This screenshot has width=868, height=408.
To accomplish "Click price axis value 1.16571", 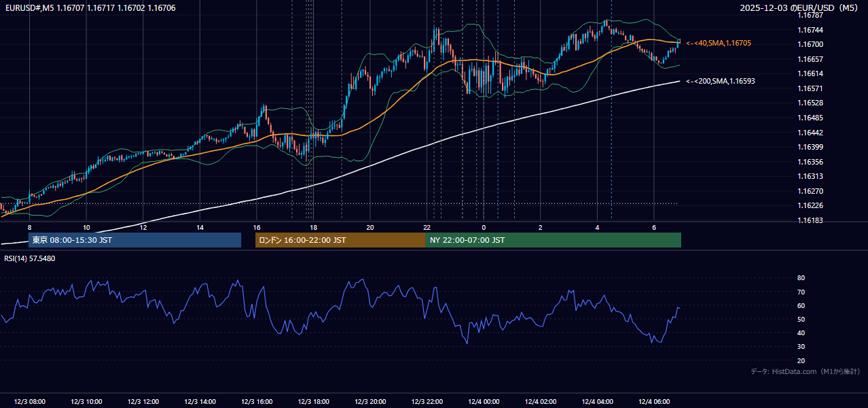I will (810, 88).
